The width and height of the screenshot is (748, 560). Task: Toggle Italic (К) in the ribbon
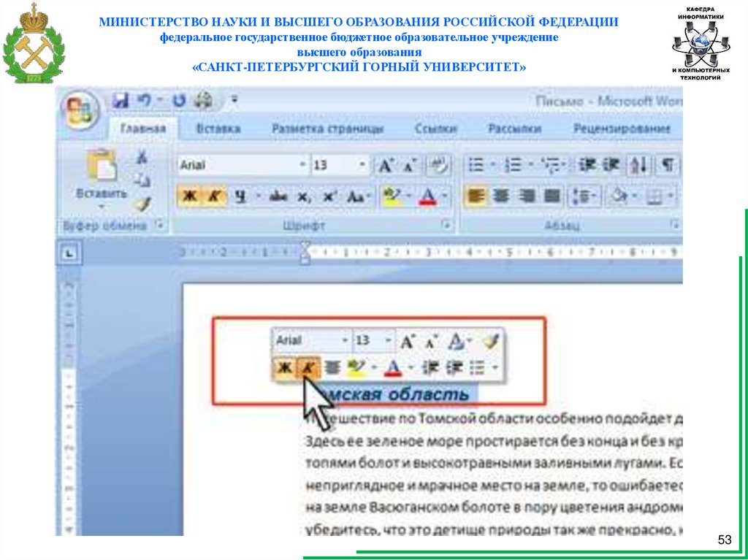(215, 196)
